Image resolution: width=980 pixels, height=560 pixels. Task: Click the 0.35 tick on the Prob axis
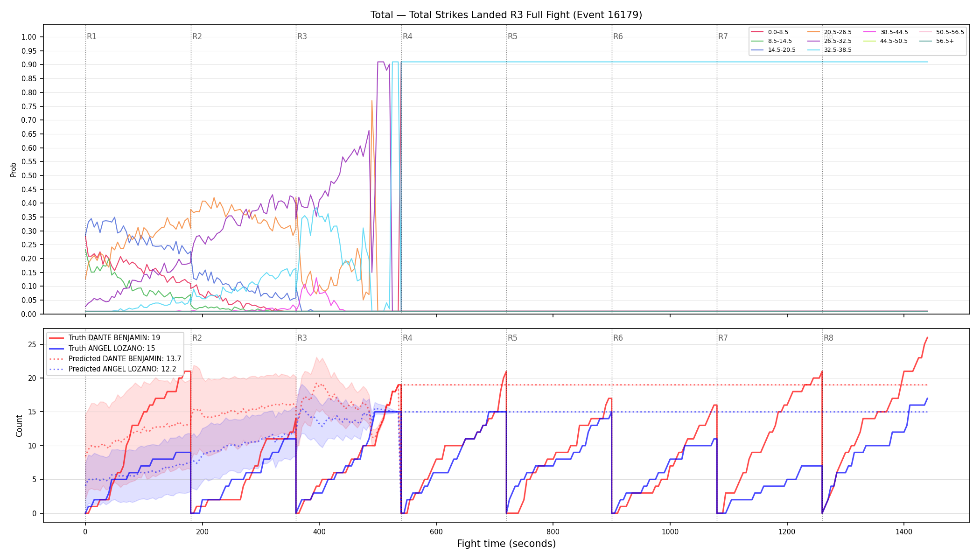[x=29, y=217]
